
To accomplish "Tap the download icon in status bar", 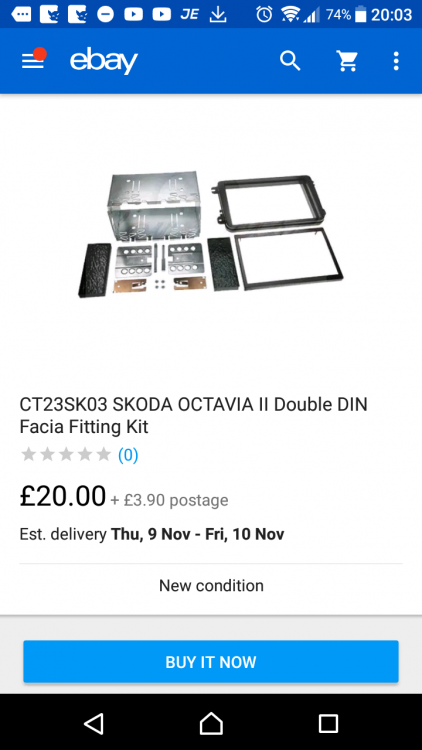I will (218, 14).
